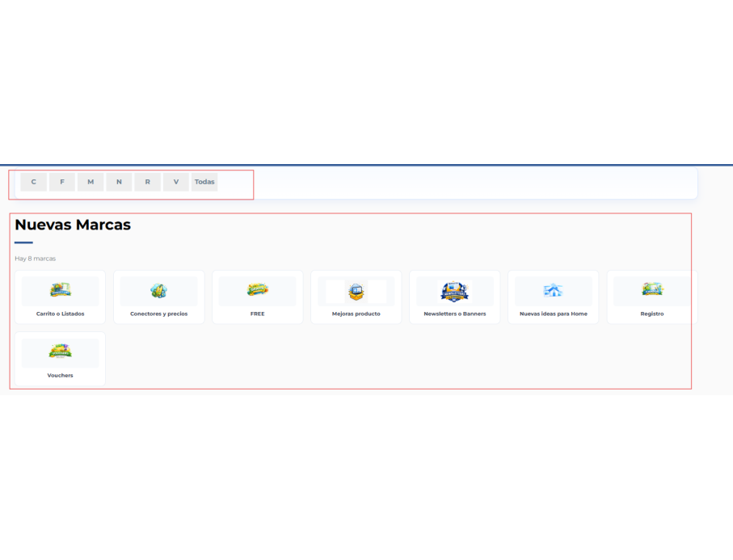Filter brands by letter V
The width and height of the screenshot is (733, 560).
(176, 182)
